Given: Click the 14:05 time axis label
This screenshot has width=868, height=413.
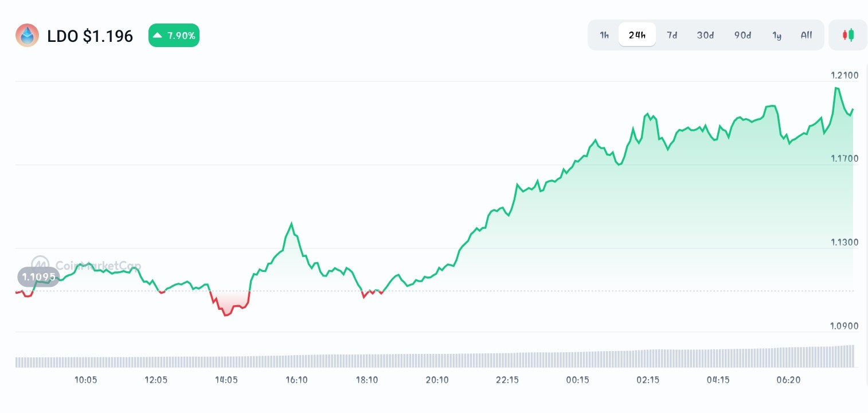Looking at the screenshot, I should [226, 380].
